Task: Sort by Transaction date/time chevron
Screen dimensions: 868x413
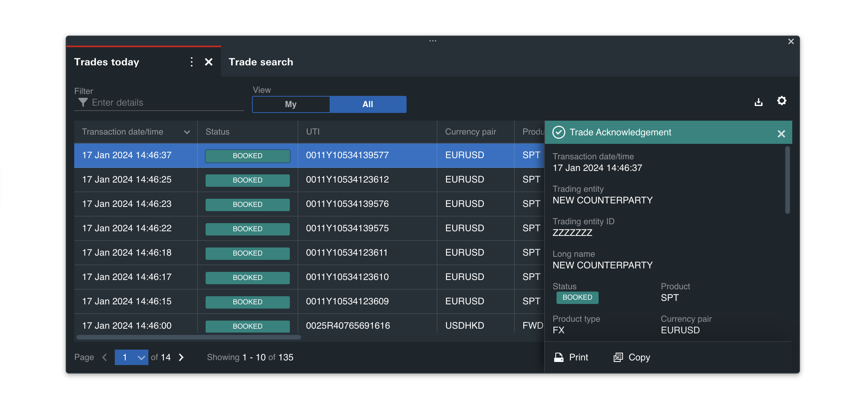Action: click(187, 132)
